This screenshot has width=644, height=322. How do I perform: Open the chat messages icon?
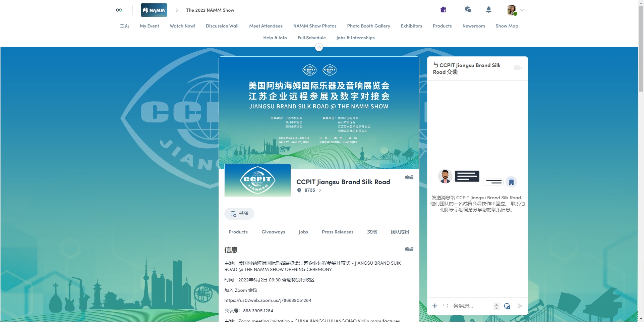[x=468, y=10]
